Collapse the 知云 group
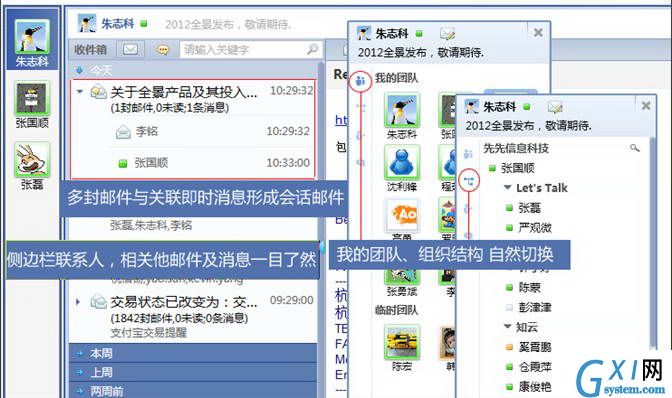Screen dimensions: 672x398 tap(507, 327)
